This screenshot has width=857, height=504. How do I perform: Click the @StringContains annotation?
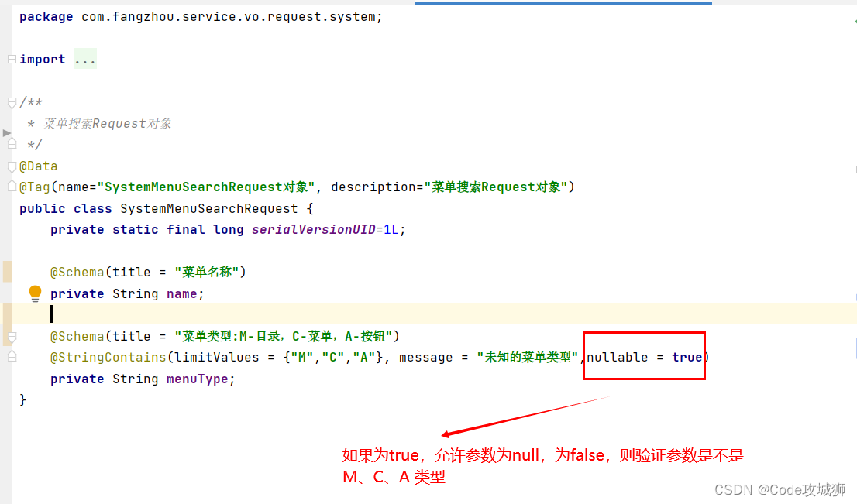click(x=108, y=357)
